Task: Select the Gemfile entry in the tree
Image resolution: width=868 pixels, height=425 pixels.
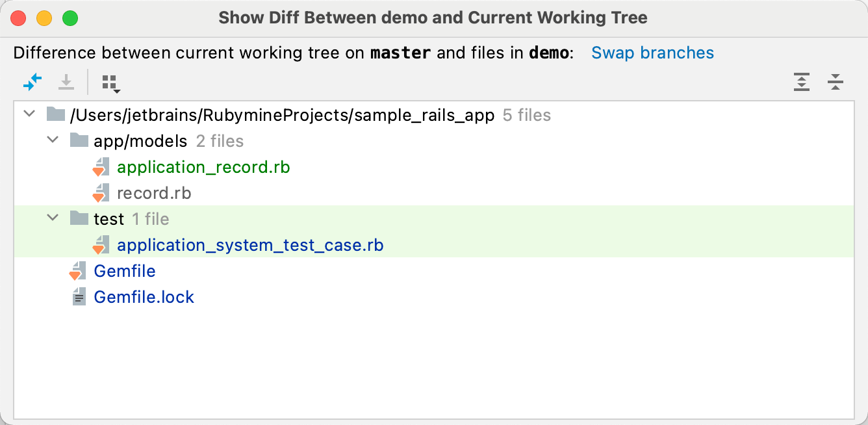Action: [124, 271]
